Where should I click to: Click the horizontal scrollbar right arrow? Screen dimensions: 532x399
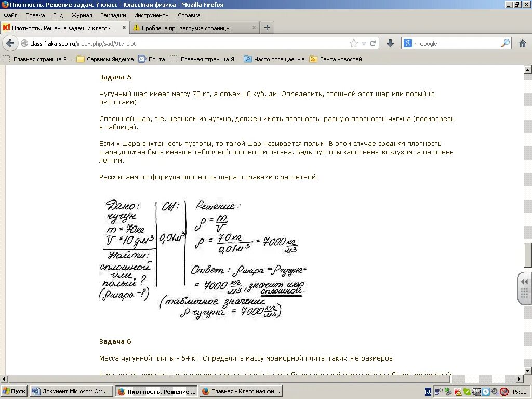(x=520, y=379)
